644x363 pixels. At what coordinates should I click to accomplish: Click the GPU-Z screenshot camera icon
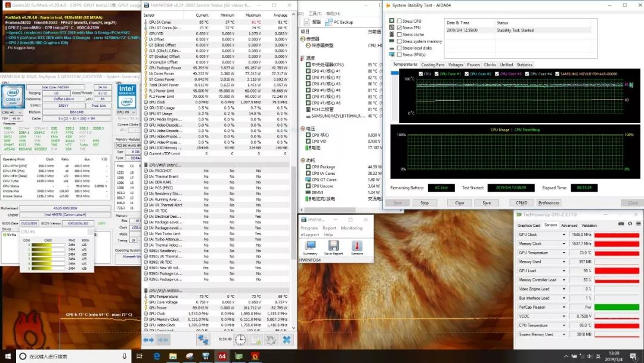(621, 224)
